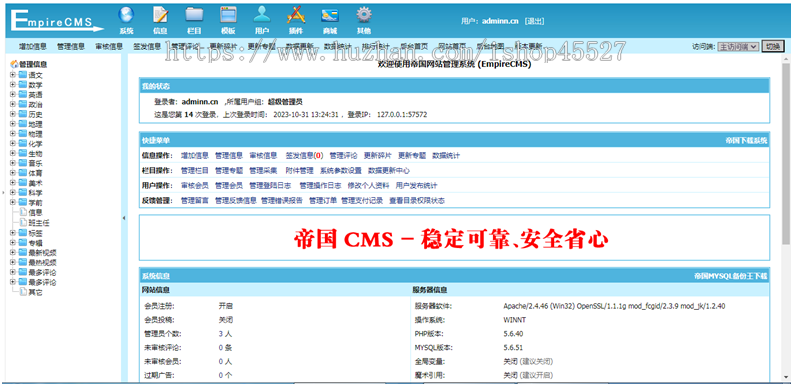
Task: Click the 管理员个数 value 3 人
Action: (x=225, y=334)
